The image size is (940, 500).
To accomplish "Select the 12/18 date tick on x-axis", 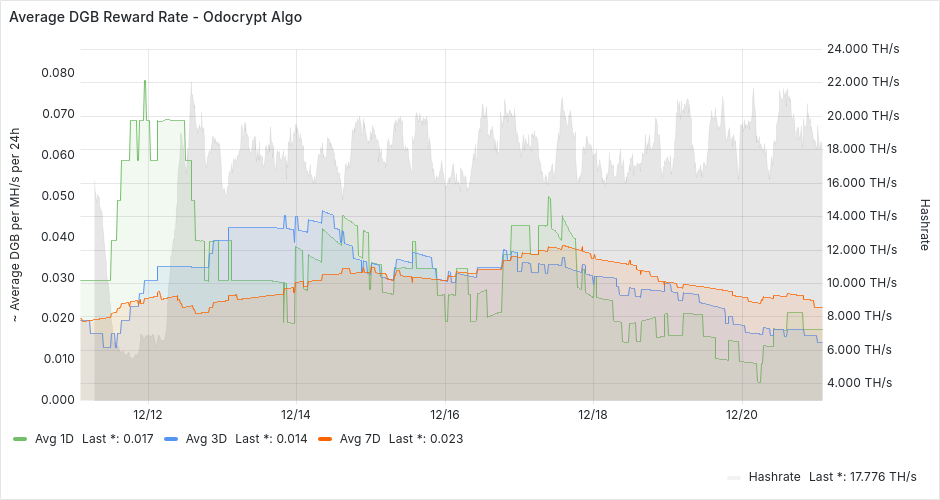I will (x=593, y=413).
